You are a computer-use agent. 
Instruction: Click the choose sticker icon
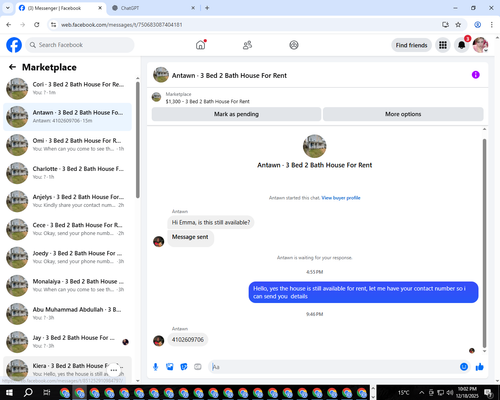tap(184, 367)
